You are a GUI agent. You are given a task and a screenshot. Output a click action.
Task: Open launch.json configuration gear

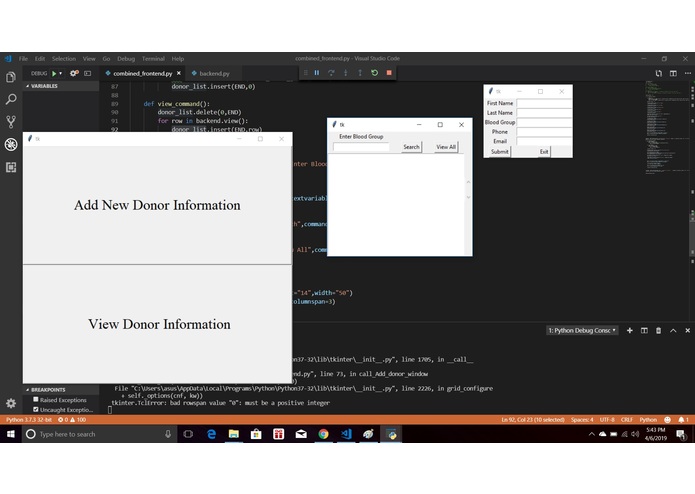coord(74,73)
